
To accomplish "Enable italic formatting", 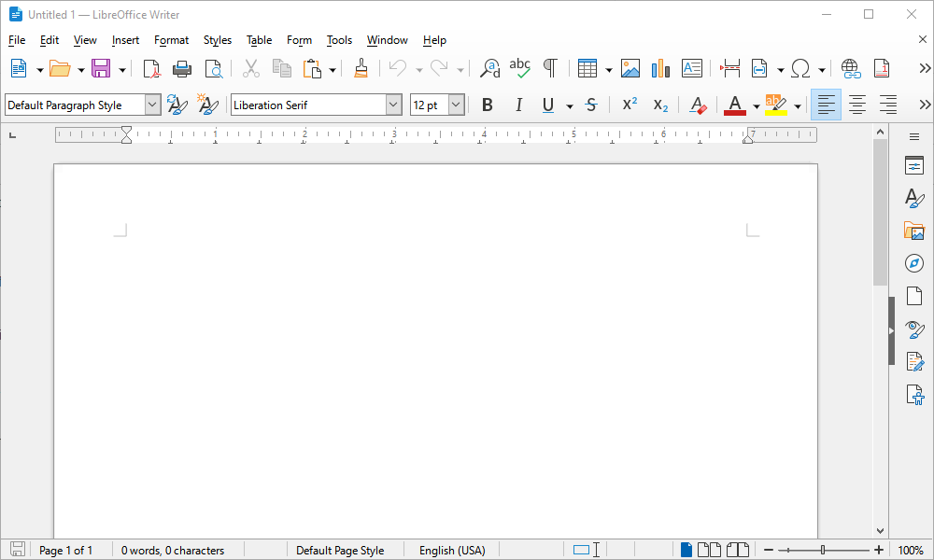I will 518,105.
